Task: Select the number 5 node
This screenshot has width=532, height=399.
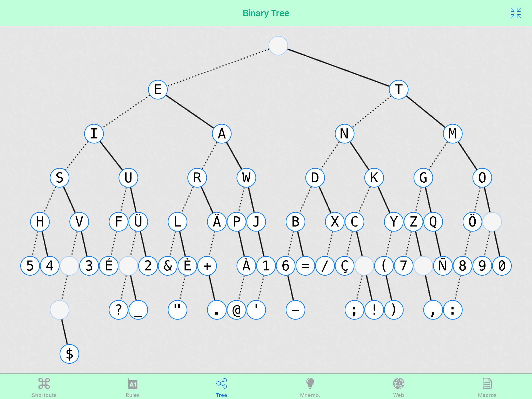Action: click(x=30, y=266)
